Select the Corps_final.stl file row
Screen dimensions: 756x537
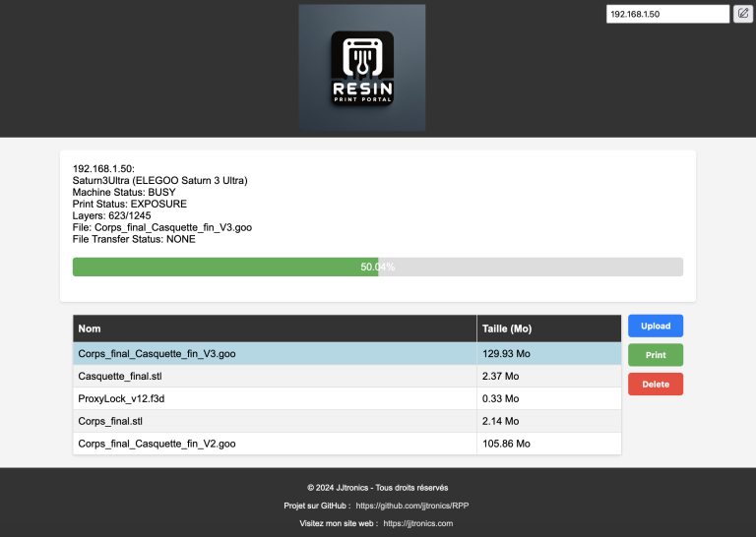pyautogui.click(x=347, y=421)
